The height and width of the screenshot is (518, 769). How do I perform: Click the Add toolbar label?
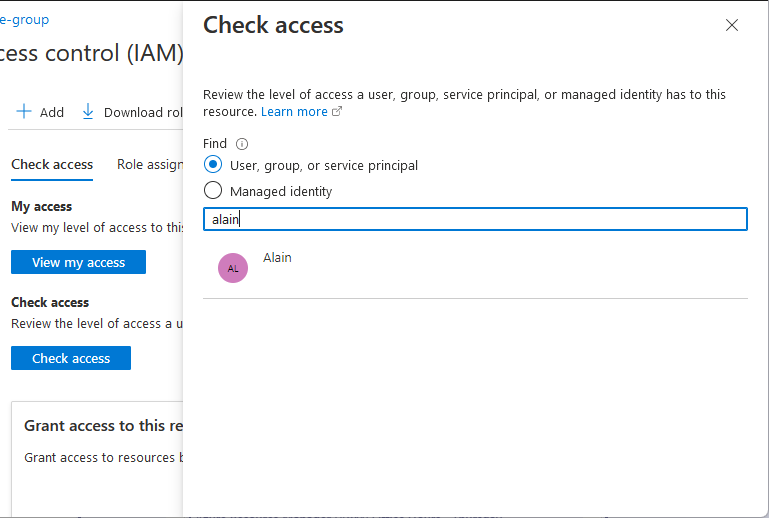click(52, 112)
